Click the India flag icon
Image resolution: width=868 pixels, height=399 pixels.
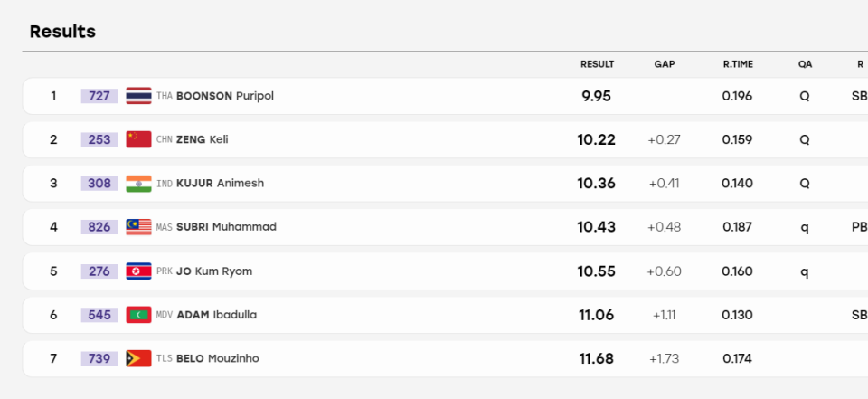138,184
